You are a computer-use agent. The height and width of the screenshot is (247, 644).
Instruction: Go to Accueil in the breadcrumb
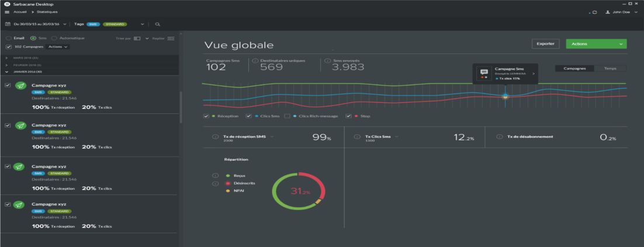(x=20, y=12)
